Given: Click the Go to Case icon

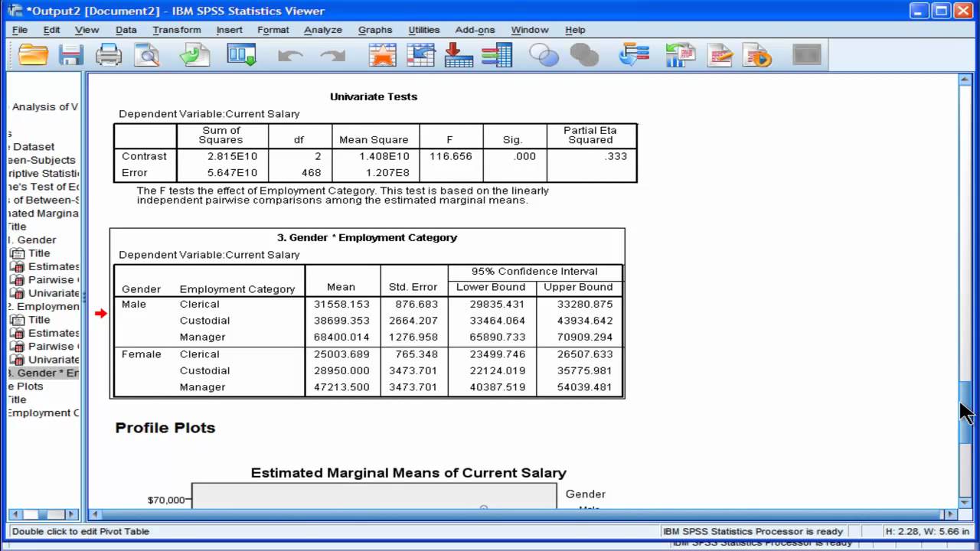Looking at the screenshot, I should tap(420, 56).
